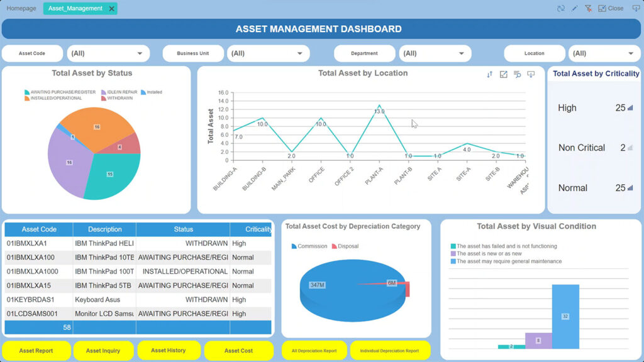Maximize the Total Asset by Location chart
Viewport: 644px width, 362px height.
coord(503,74)
